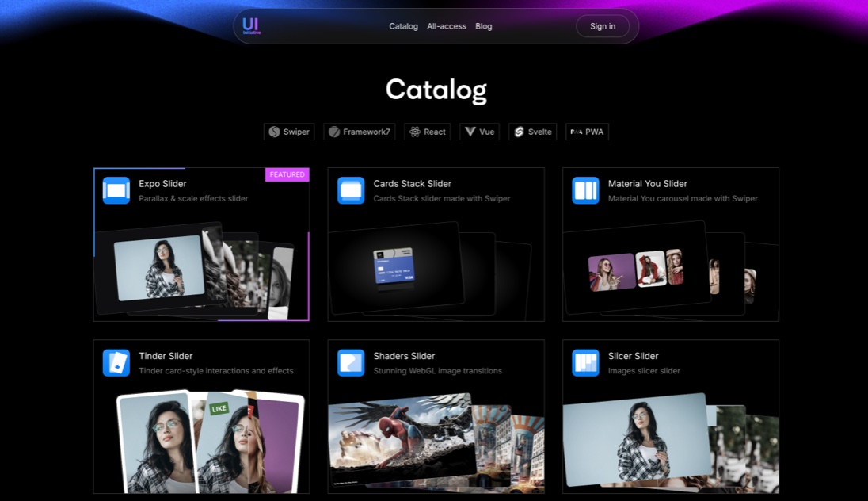
Task: Click the Shaders Slider icon
Action: pos(351,363)
